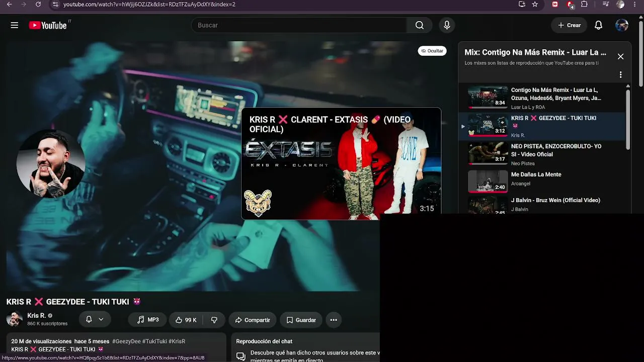The image size is (644, 362).
Task: Bookmark this page with the star
Action: 535,5
